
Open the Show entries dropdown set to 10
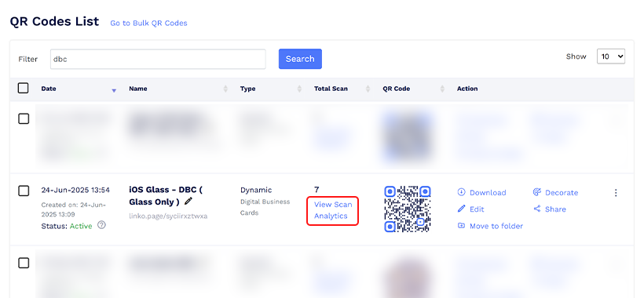click(611, 56)
